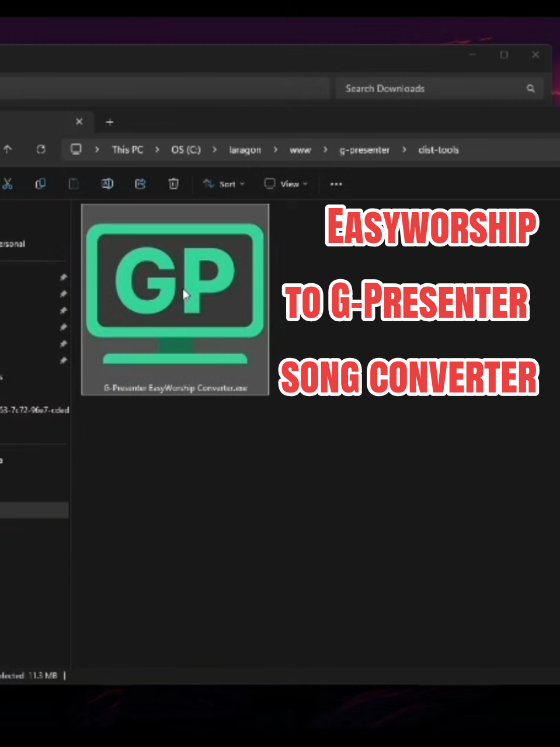The width and height of the screenshot is (560, 747).
Task: Click the Paste clipboard icon
Action: (74, 184)
